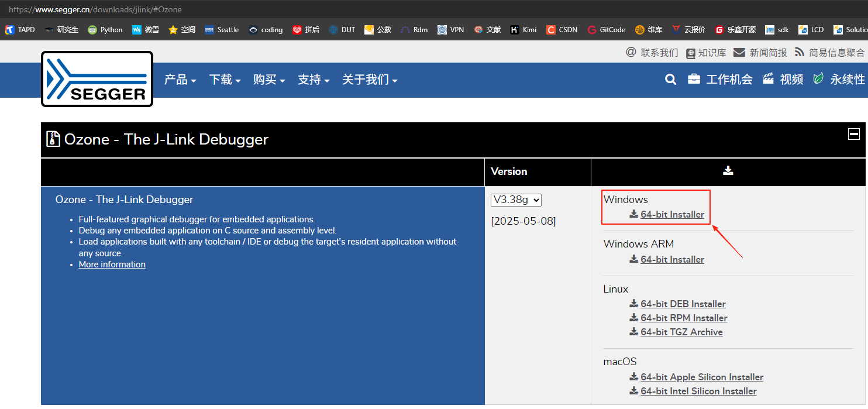Open the CSDN bookmark icon
868x409 pixels.
pos(551,30)
